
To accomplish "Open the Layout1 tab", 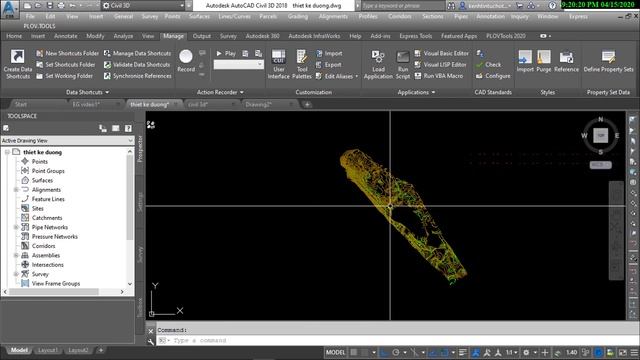I will (47, 350).
